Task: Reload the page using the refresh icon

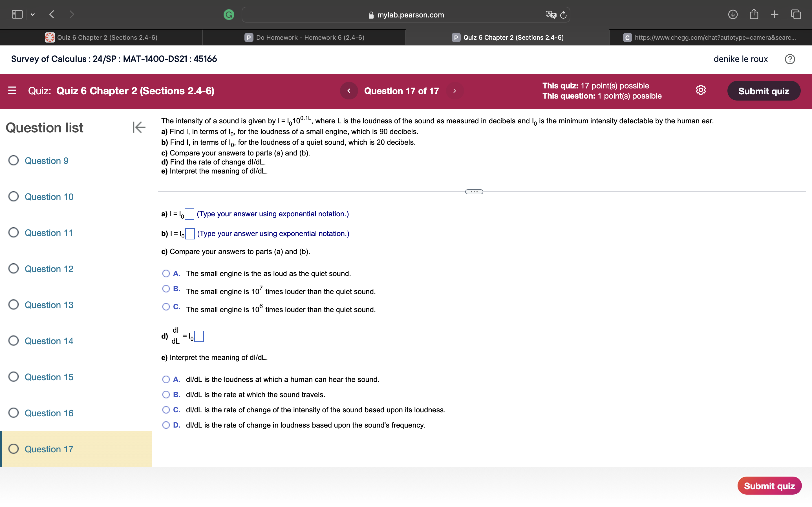Action: 563,14
